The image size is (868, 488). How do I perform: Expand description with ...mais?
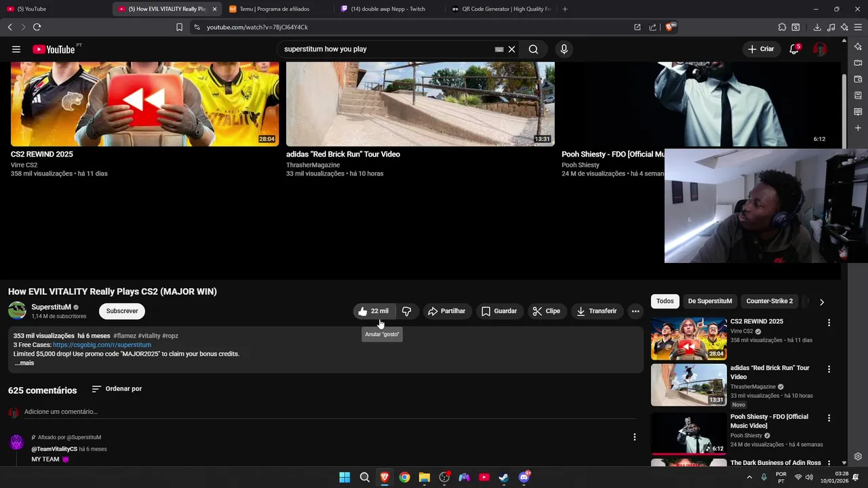(24, 363)
